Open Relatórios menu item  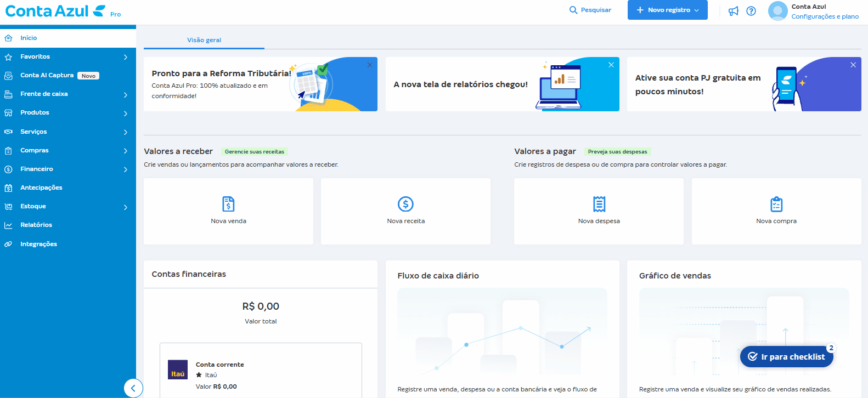point(68,225)
